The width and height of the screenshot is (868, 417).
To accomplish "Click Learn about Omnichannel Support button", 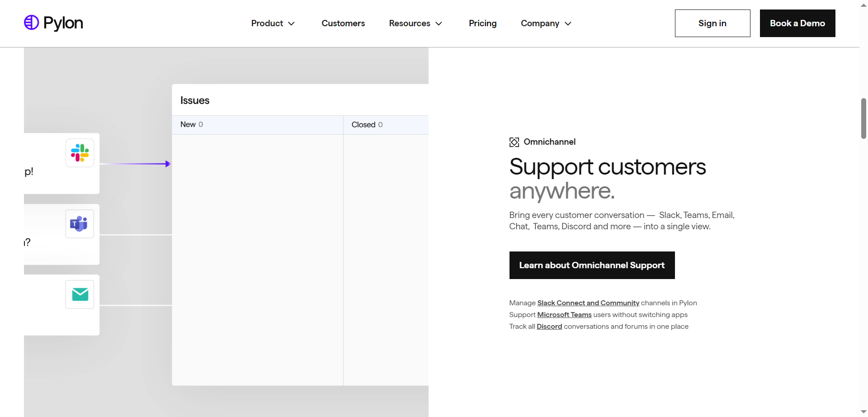I will (592, 265).
